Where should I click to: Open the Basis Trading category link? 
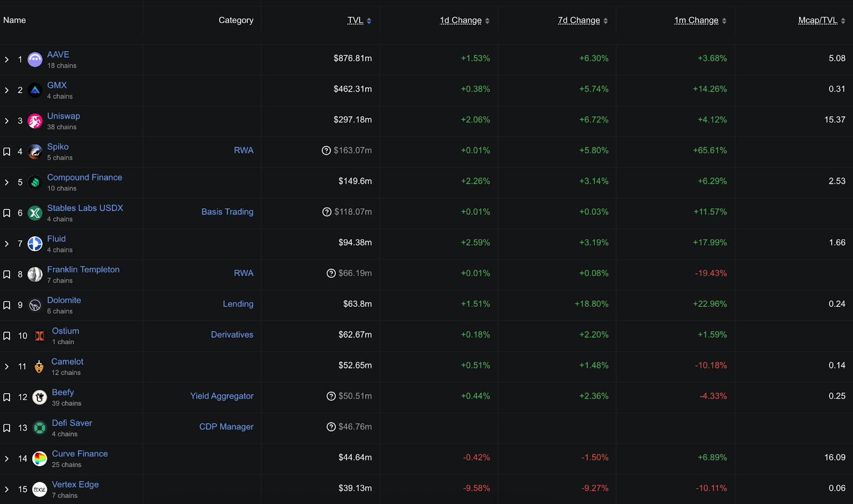(228, 212)
